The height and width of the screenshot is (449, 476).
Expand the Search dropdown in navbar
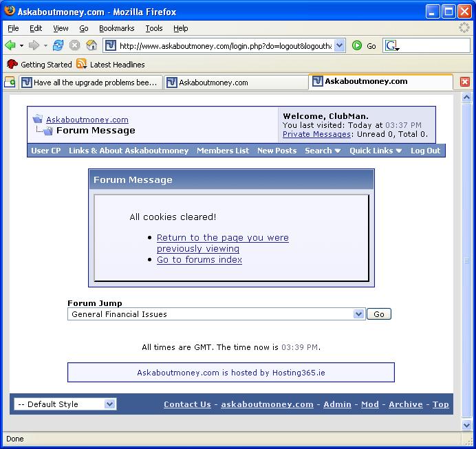click(323, 151)
